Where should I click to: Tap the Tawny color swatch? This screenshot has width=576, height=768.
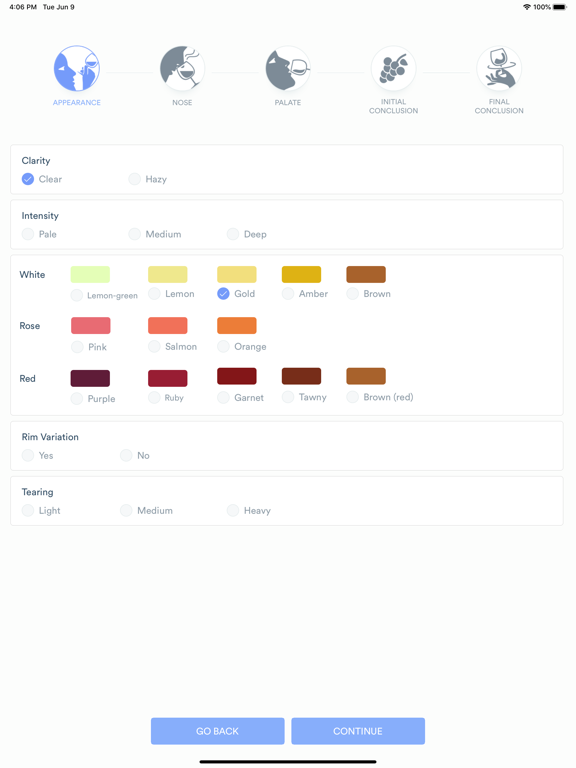(x=301, y=376)
